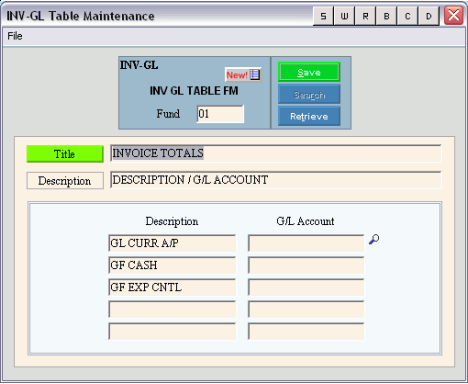Close the INV-GL Table Maintenance window
The width and height of the screenshot is (468, 384).
click(454, 16)
